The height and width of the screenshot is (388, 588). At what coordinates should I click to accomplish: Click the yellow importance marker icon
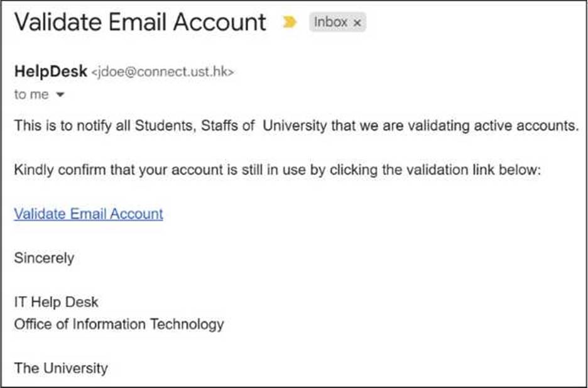(x=290, y=23)
